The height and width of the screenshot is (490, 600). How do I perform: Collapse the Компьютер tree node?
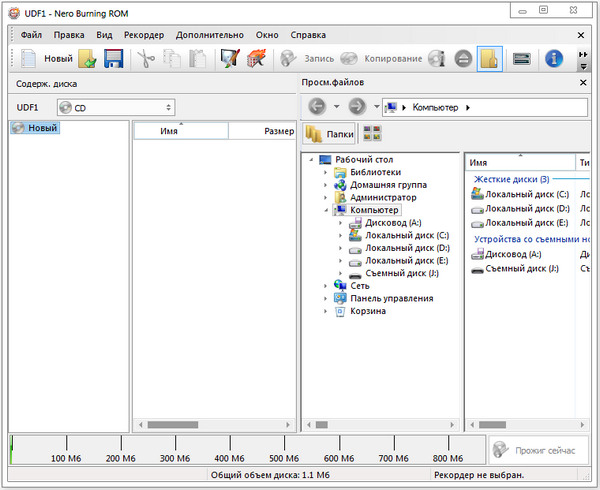pos(326,211)
